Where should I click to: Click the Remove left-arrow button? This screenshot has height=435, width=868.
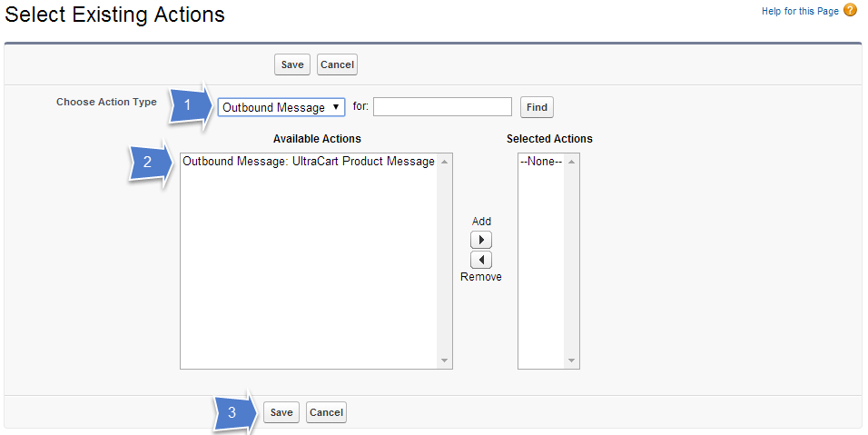481,260
